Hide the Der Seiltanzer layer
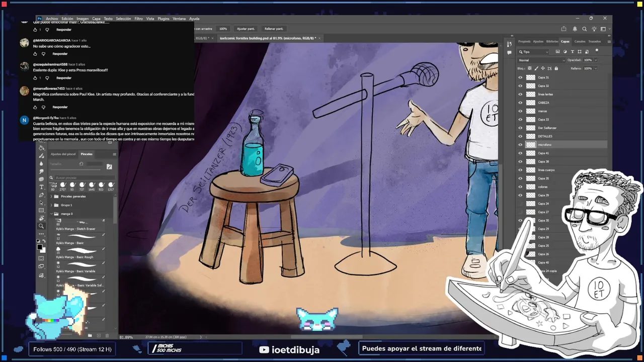 [520, 128]
